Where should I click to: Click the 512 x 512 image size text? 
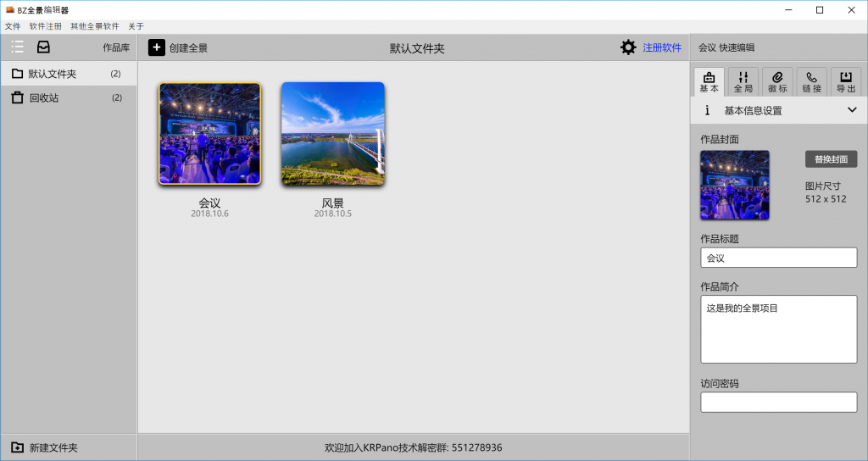pos(826,198)
